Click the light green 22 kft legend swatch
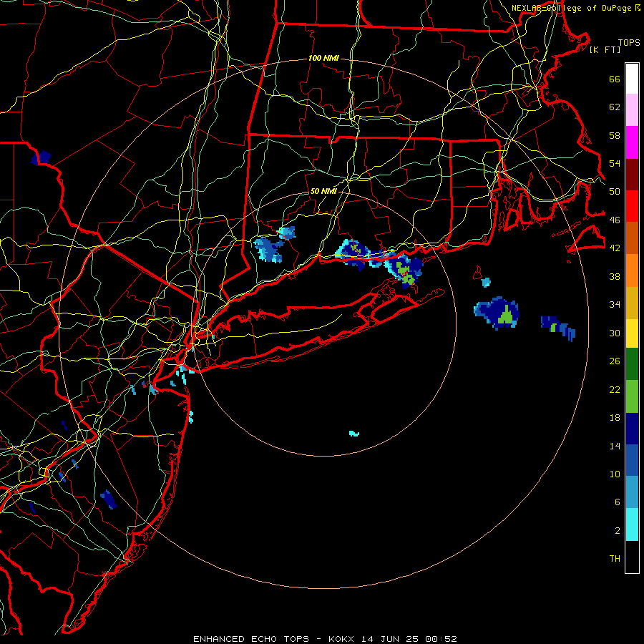644x644 pixels. [632, 396]
